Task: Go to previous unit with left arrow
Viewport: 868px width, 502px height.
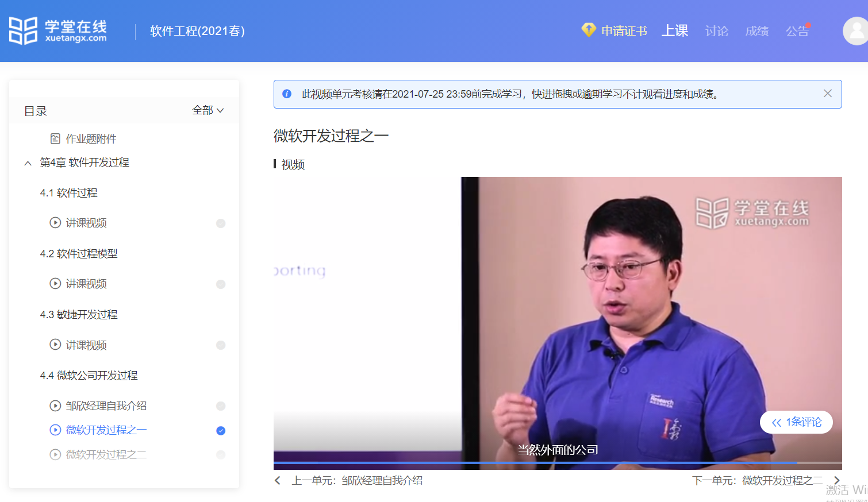Action: (278, 480)
